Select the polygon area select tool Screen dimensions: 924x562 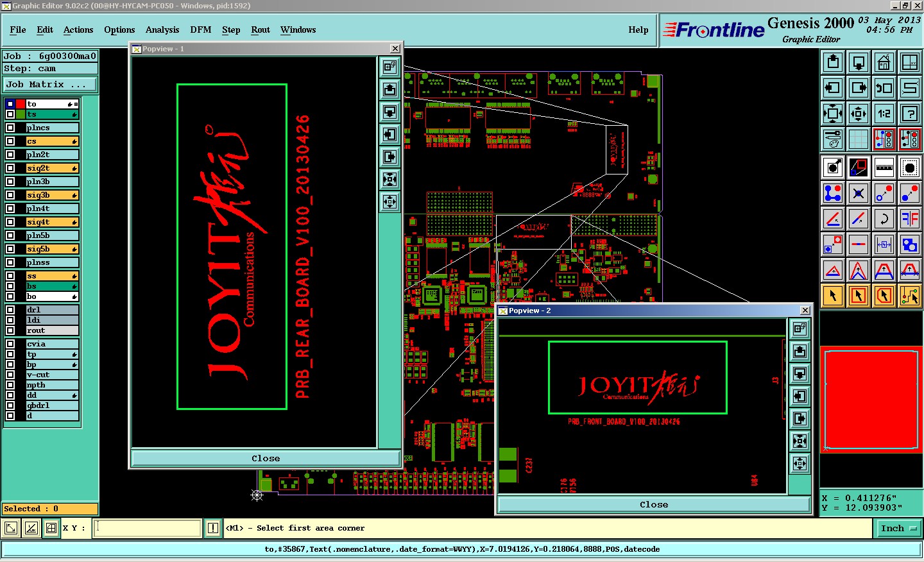tap(884, 296)
